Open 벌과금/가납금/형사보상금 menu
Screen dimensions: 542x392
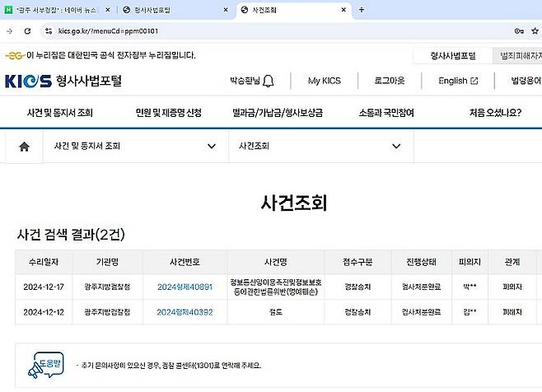(x=278, y=113)
